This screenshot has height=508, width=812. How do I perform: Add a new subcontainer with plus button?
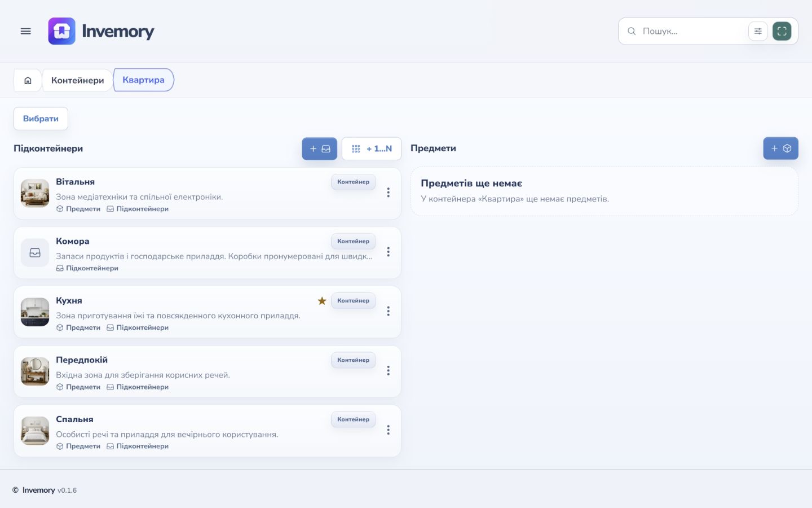(x=319, y=148)
